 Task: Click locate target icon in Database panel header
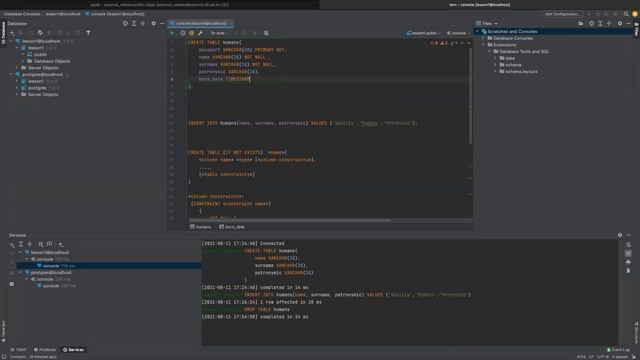click(x=125, y=23)
